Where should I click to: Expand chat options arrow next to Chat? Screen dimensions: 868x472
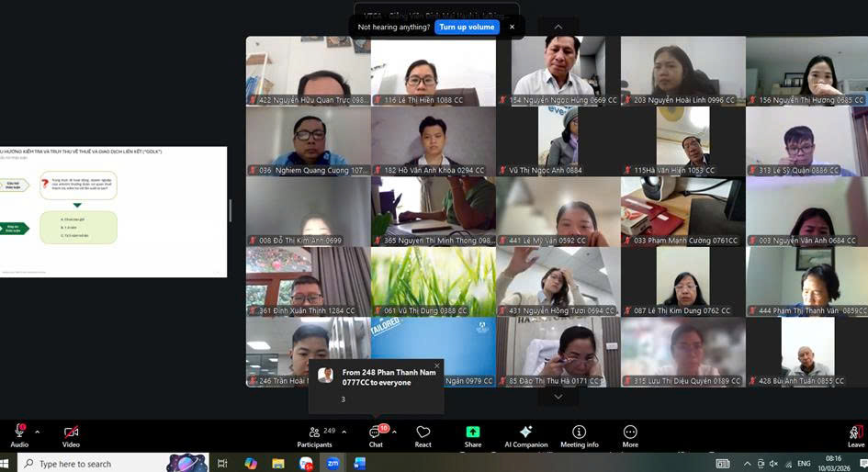(x=395, y=432)
